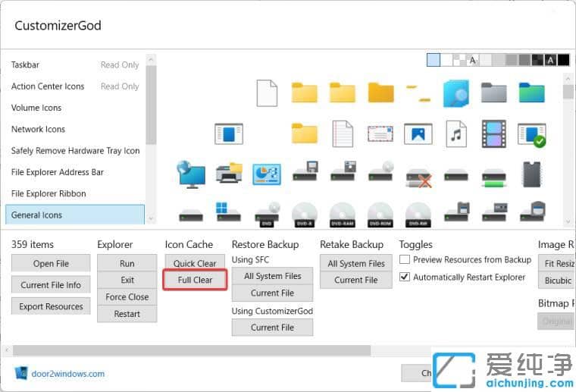Open the door2windows.com link
This screenshot has width=576, height=392.
tap(67, 373)
